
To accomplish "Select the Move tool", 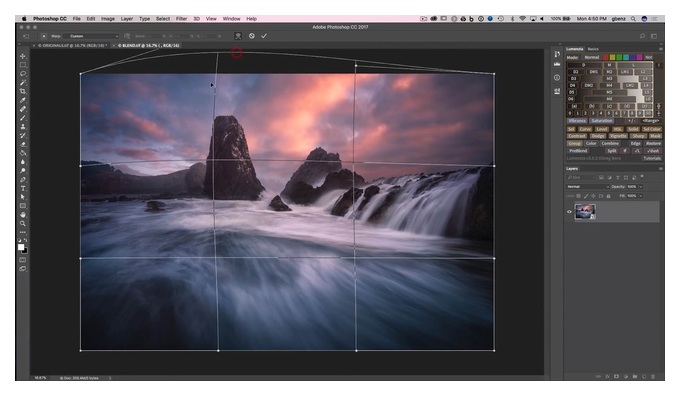I will [23, 56].
